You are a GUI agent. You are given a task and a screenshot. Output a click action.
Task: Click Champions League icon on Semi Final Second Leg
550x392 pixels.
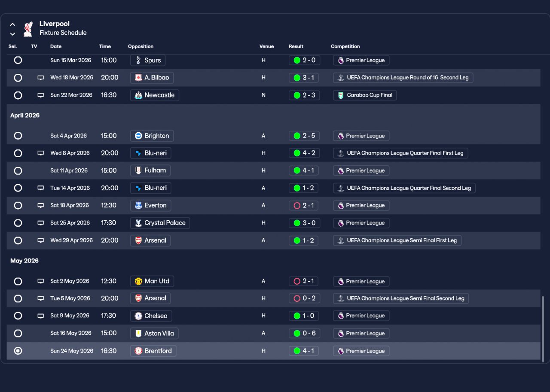coord(341,298)
